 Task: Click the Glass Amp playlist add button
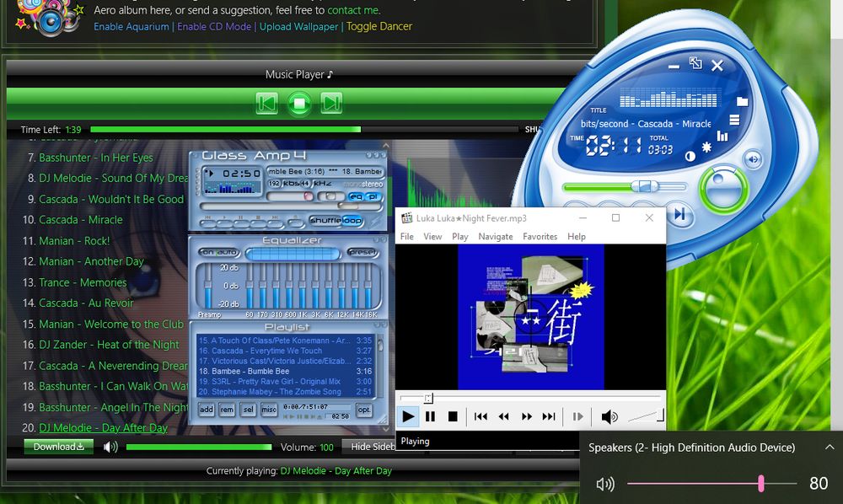(207, 410)
